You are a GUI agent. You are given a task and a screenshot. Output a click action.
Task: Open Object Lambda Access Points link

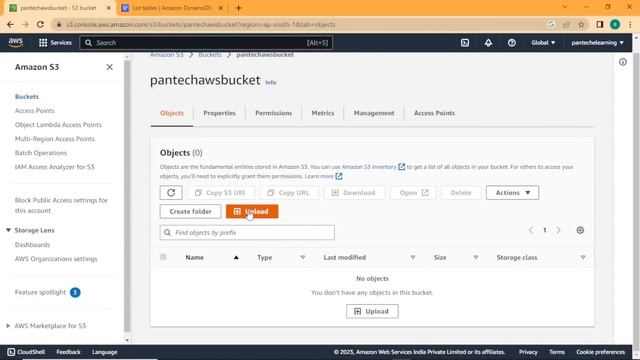coord(58,125)
